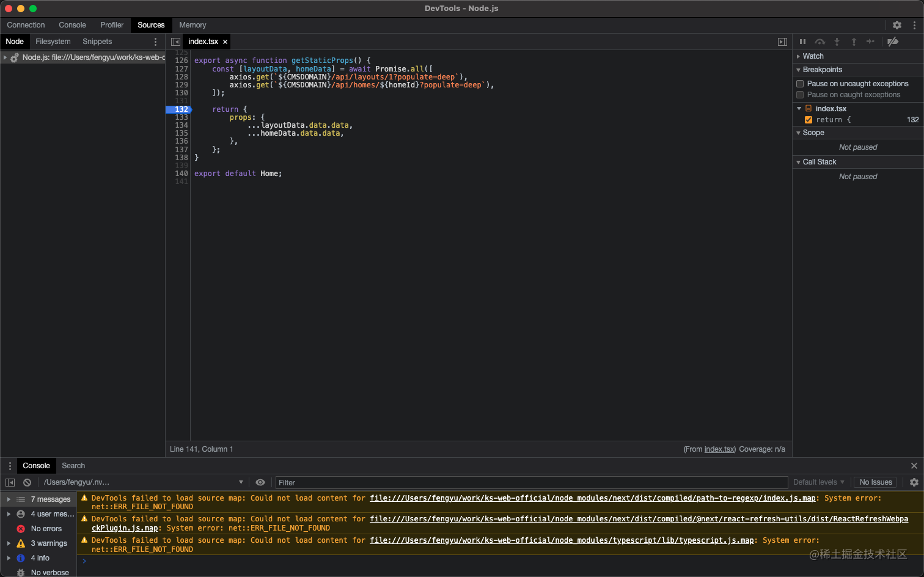Open the Default levels dropdown
The image size is (924, 577).
click(x=819, y=482)
